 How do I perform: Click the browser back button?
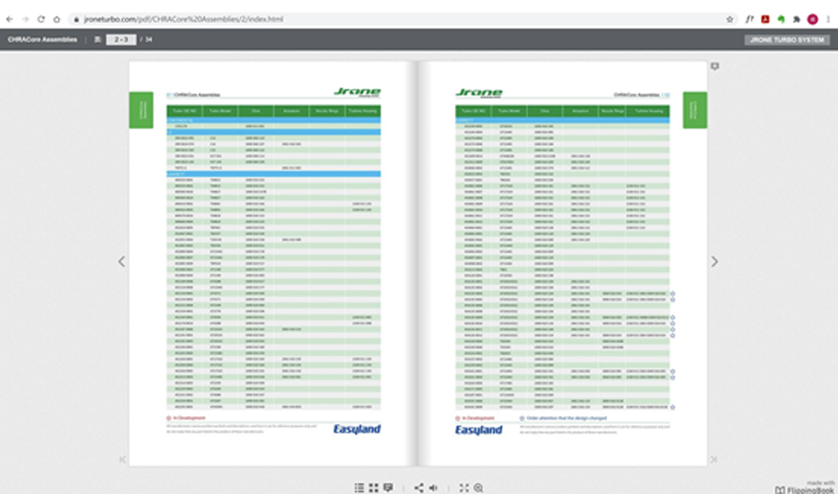coord(9,19)
